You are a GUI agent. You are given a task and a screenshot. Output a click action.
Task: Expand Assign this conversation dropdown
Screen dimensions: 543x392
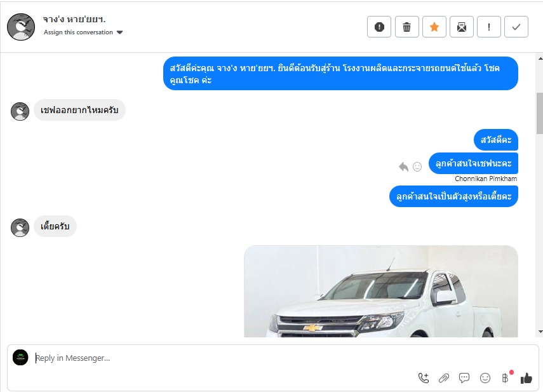tap(120, 32)
